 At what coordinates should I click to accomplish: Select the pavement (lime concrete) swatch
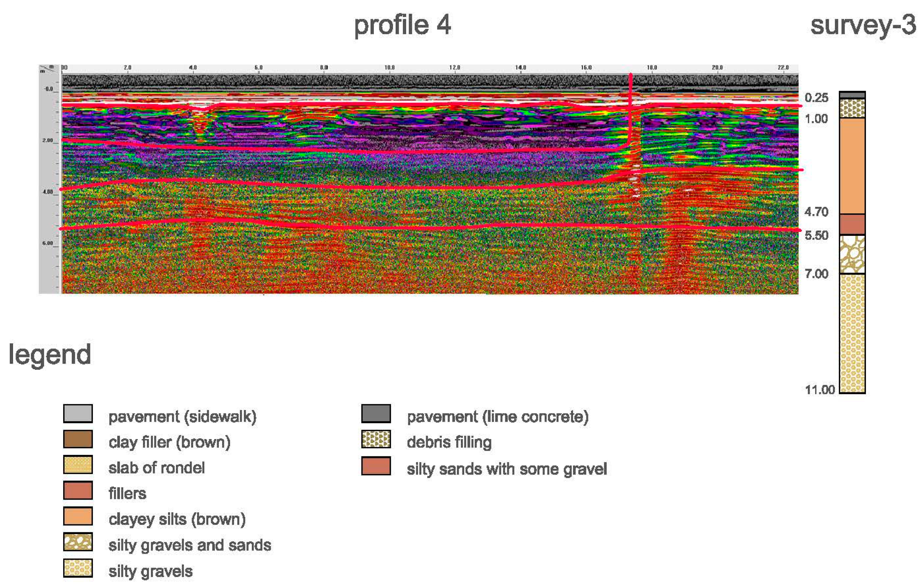(376, 413)
